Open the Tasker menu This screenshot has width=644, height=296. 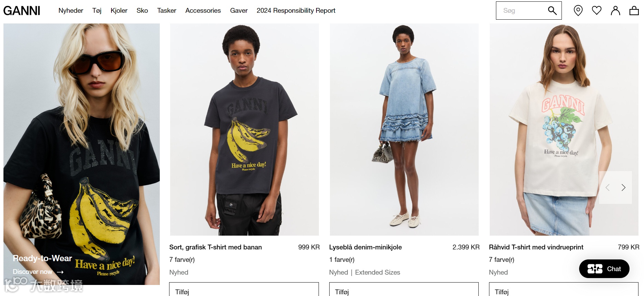coord(167,11)
